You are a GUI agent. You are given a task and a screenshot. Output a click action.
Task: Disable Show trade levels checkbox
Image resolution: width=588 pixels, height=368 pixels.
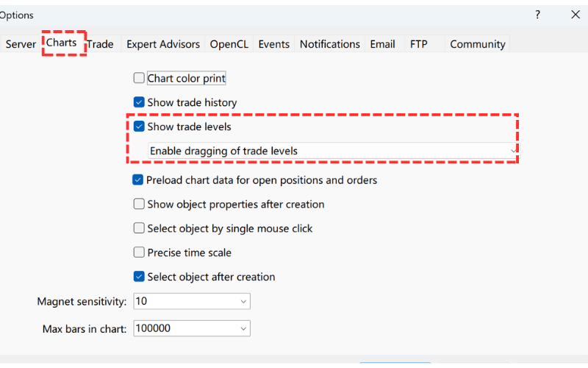tap(139, 127)
